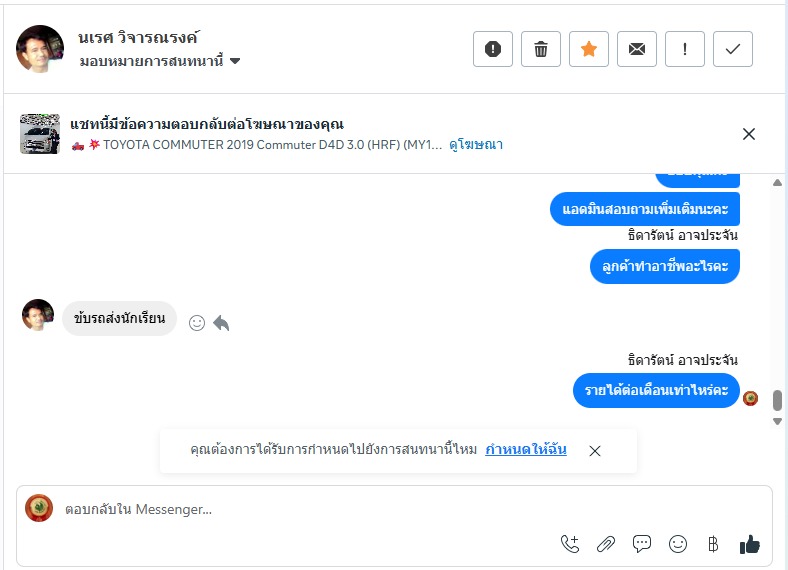Toggle the priority exclamation mark button
Viewport: 788px width, 570px height.
[684, 49]
